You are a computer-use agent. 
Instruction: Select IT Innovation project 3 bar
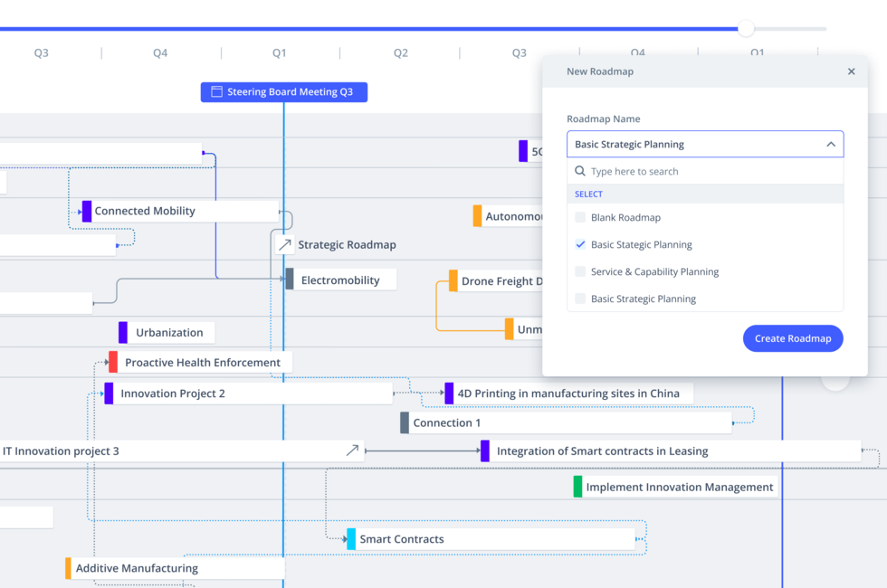(x=181, y=451)
